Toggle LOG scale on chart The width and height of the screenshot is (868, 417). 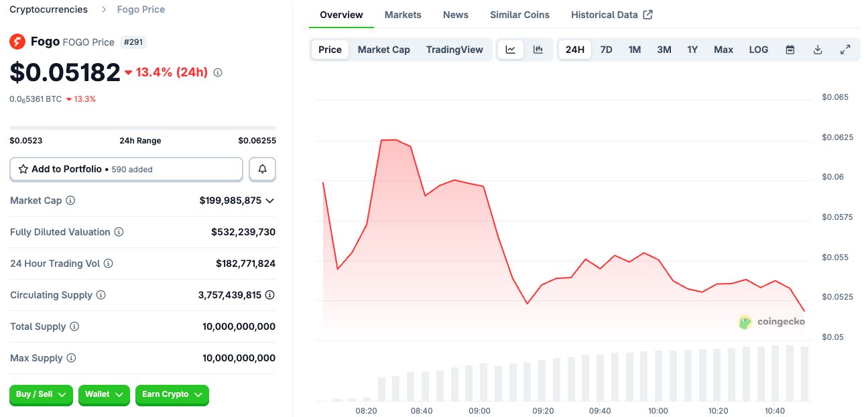pos(758,50)
